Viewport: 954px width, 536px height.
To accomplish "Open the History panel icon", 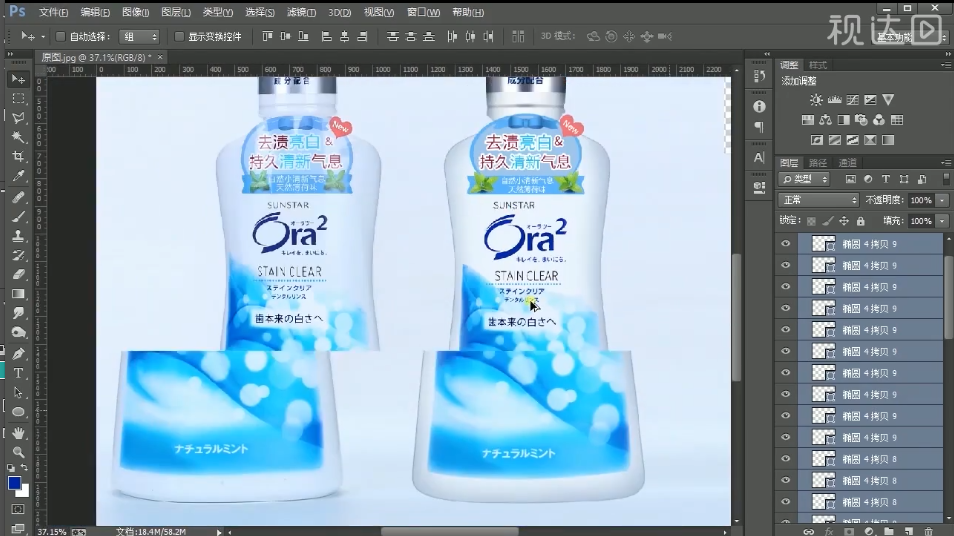I will pos(759,76).
